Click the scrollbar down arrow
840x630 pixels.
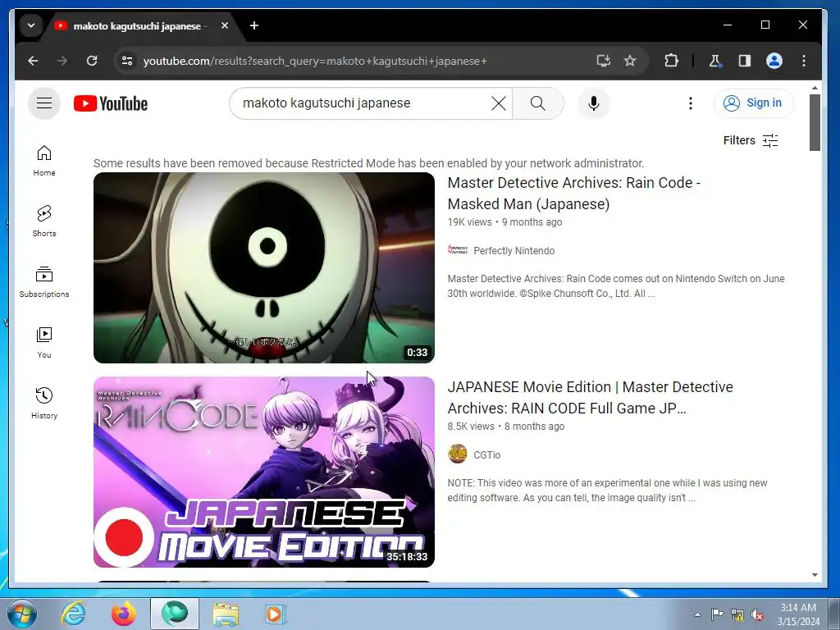(815, 575)
